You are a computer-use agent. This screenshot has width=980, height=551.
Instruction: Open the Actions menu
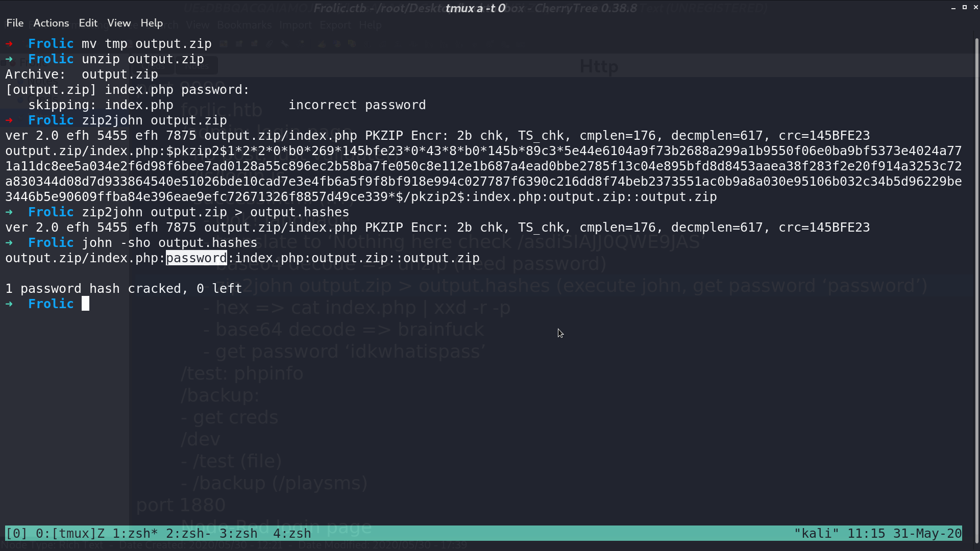(51, 23)
